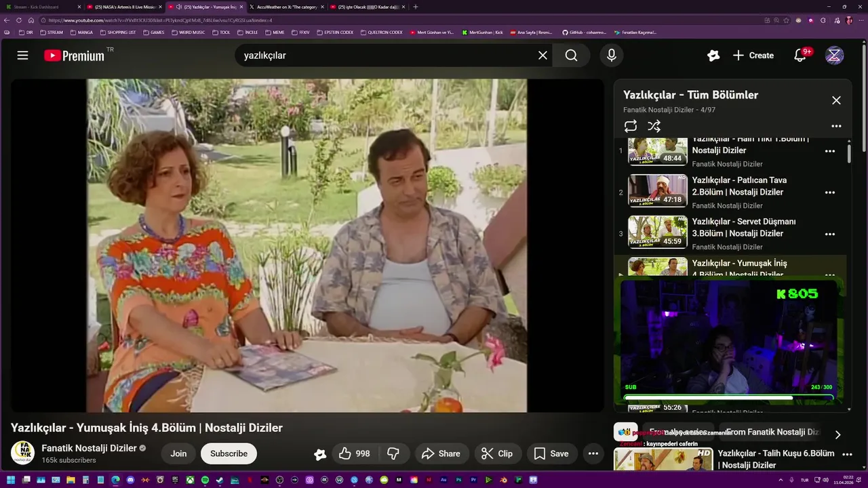Screen dimensions: 868x488
Task: Open the Fanatik Nostalji Diziler channel avatar
Action: click(x=22, y=453)
